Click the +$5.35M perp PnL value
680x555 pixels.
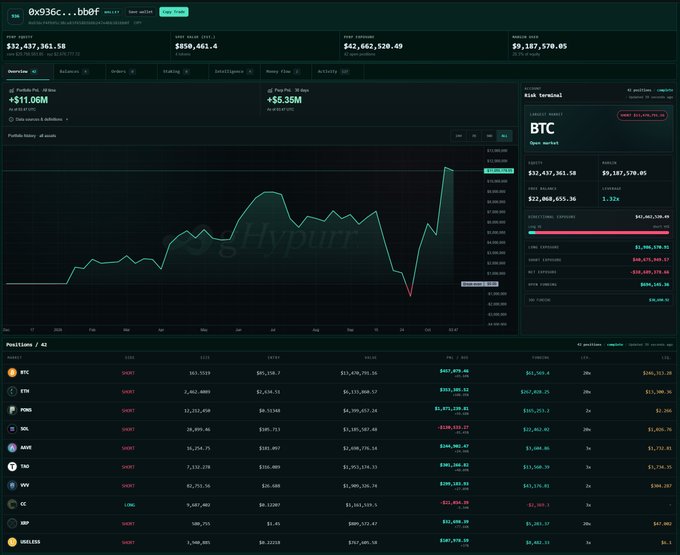pos(284,100)
